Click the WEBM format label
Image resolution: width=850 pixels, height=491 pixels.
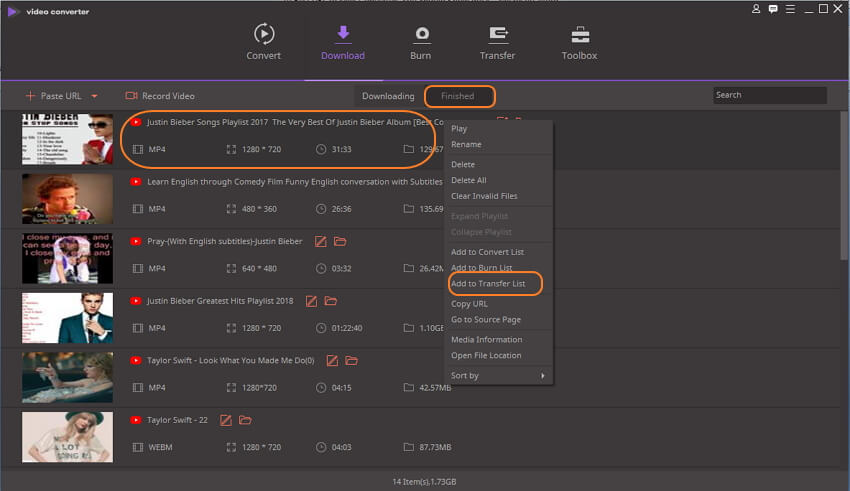[160, 448]
